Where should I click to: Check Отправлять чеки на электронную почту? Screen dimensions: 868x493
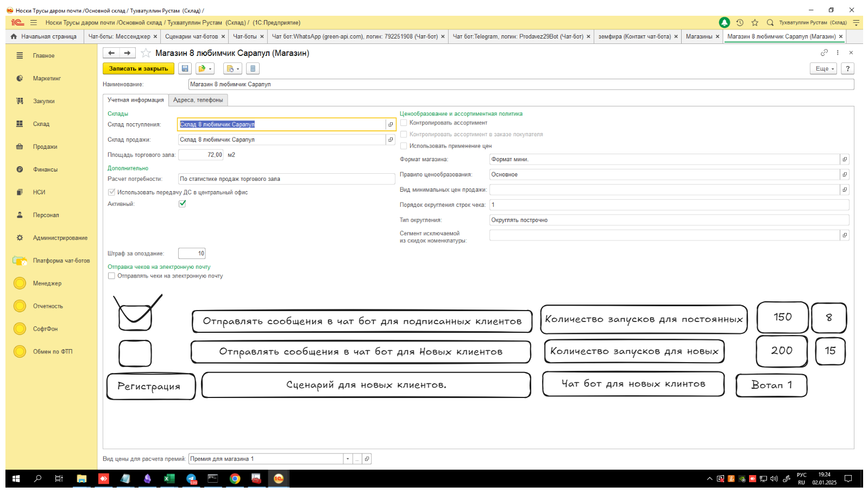pyautogui.click(x=111, y=276)
